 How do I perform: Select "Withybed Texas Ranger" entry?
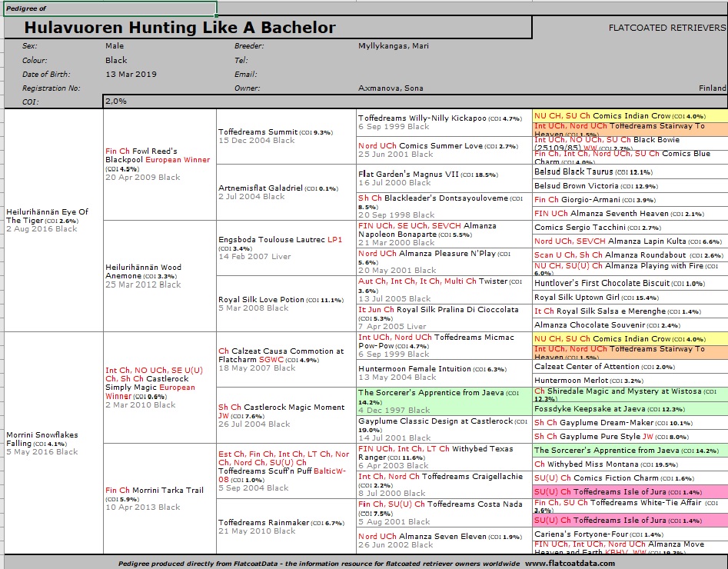444,457
